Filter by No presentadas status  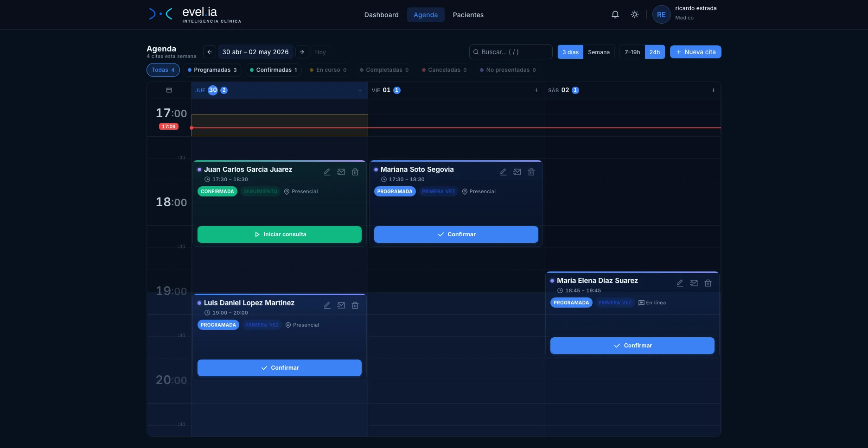tap(508, 70)
